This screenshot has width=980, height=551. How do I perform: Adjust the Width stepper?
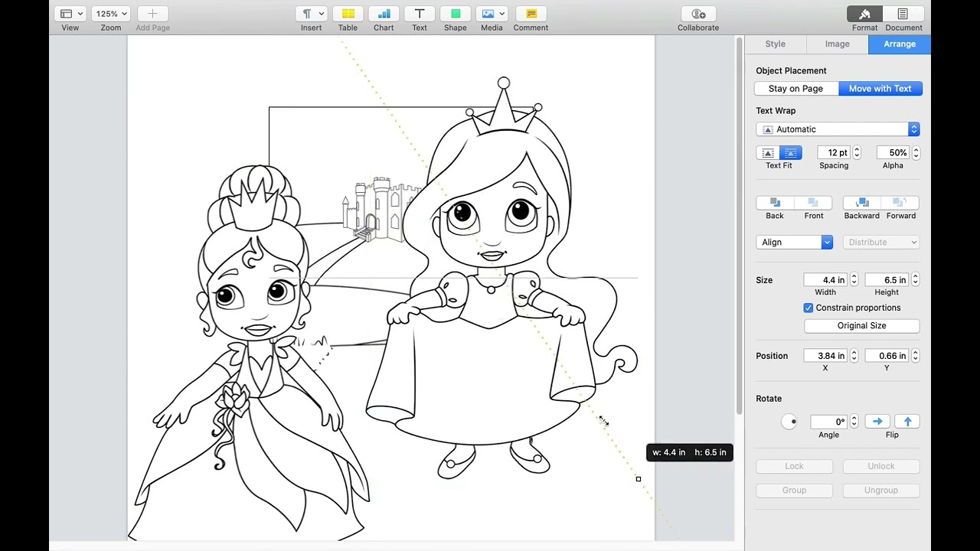854,280
